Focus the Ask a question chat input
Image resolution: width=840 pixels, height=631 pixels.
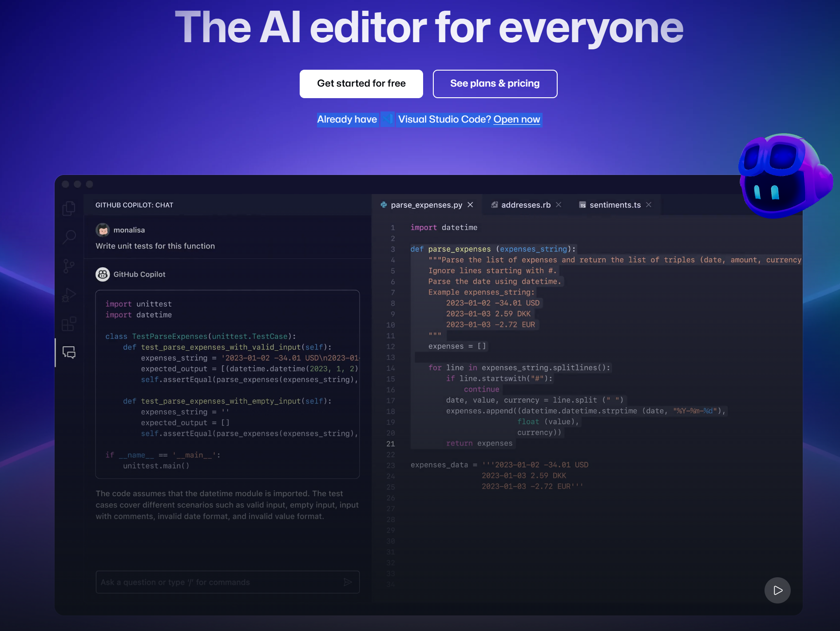click(227, 582)
